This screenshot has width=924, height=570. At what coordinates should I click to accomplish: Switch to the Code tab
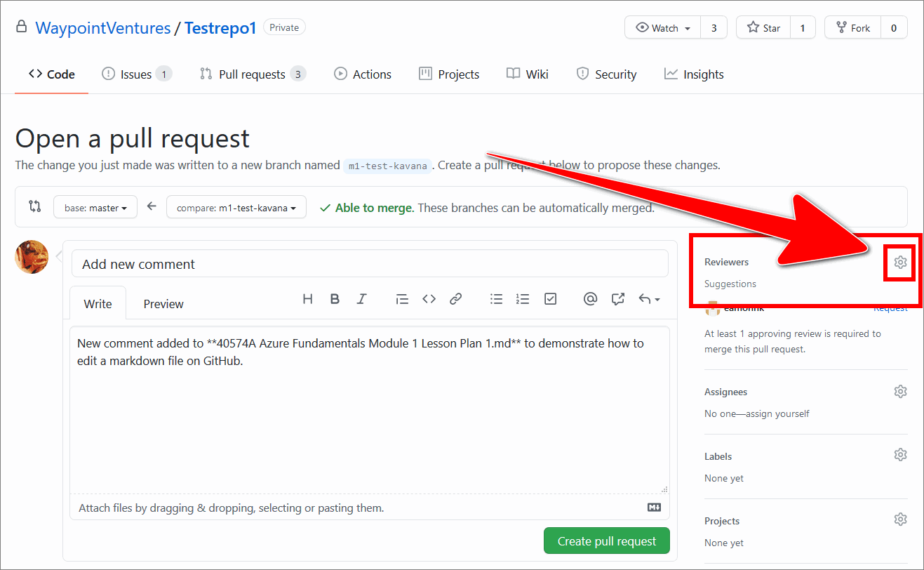tap(52, 74)
